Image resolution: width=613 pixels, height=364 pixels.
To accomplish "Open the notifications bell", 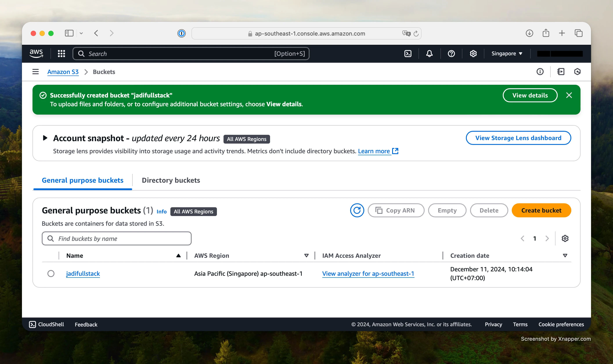I will tap(429, 54).
